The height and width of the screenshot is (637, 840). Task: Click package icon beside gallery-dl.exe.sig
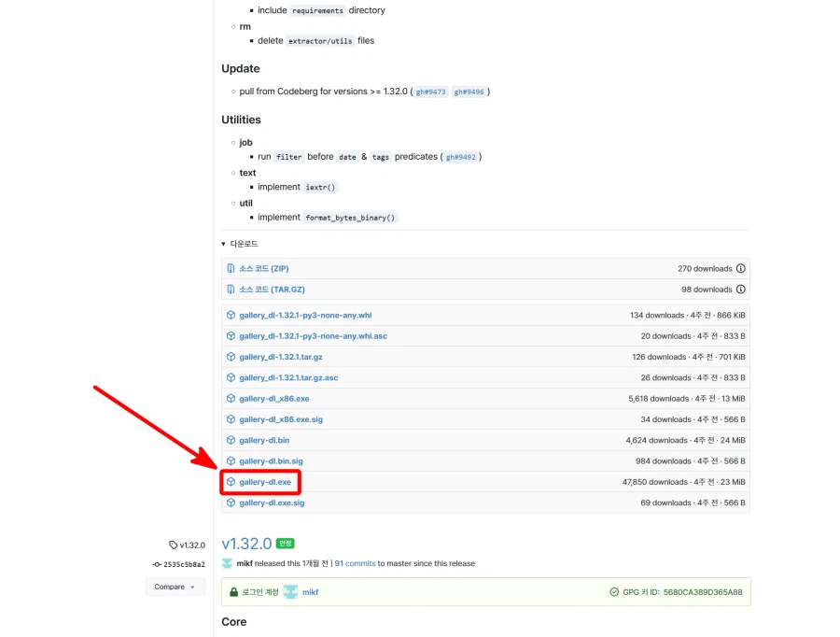coord(231,503)
